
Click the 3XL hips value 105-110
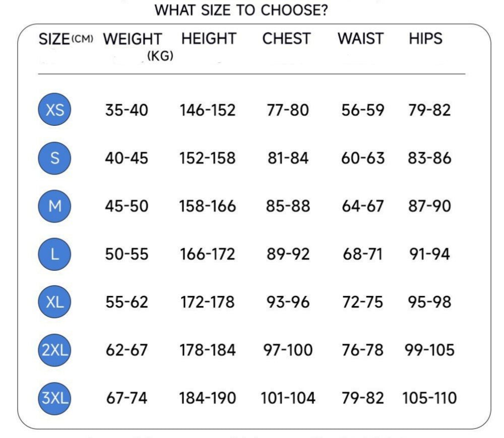coord(429,399)
